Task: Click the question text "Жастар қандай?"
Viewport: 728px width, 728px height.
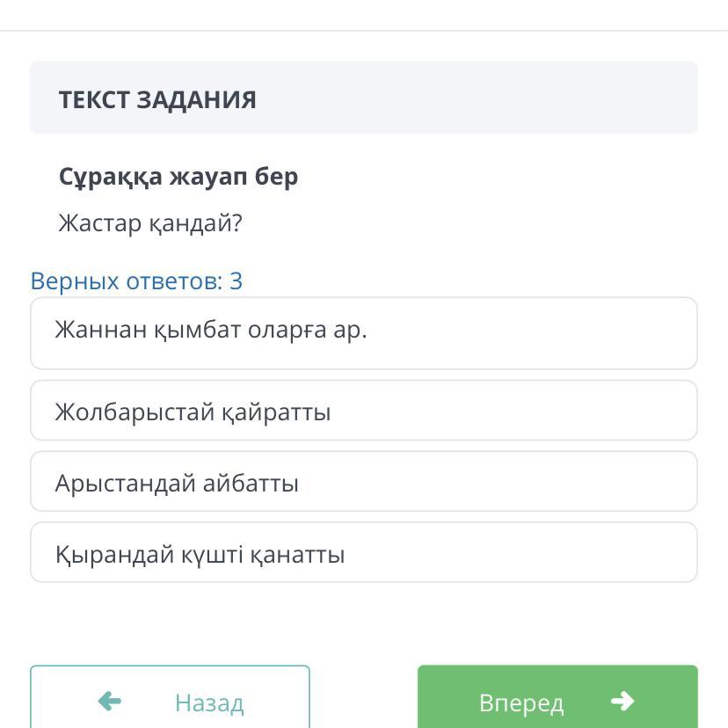Action: point(149,223)
